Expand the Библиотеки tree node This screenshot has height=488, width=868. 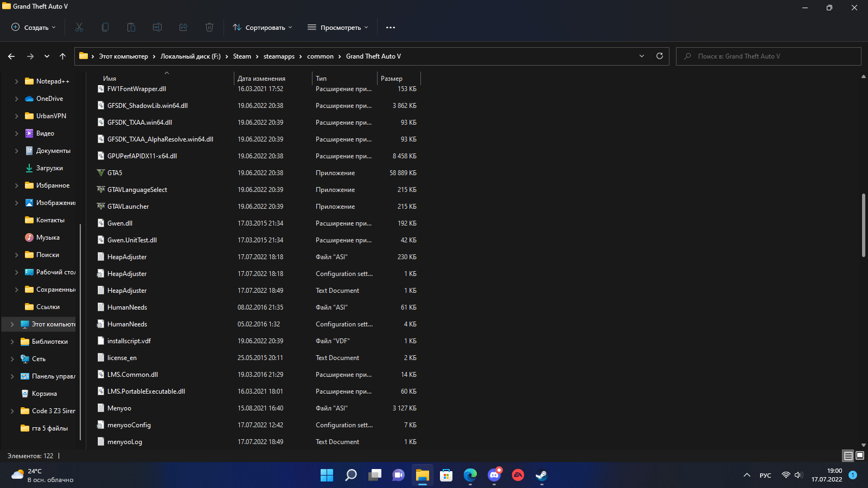12,342
